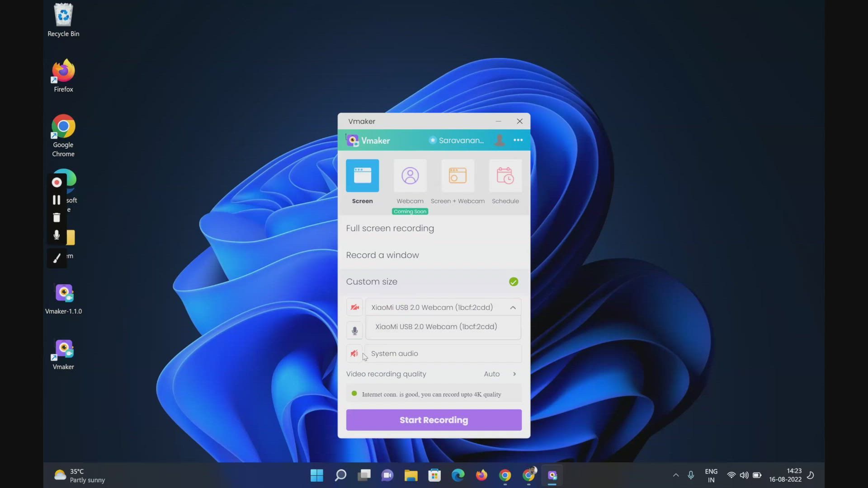
Task: Open the three-dots more options menu
Action: (x=518, y=140)
